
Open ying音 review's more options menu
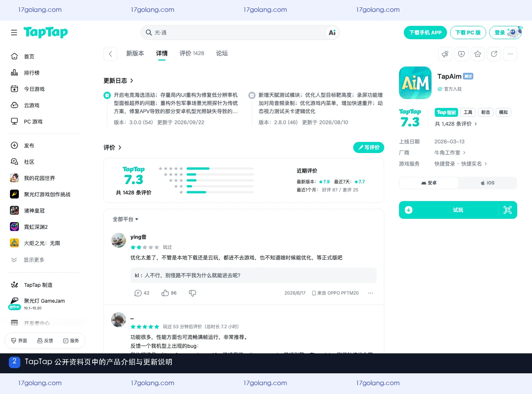[371, 293]
